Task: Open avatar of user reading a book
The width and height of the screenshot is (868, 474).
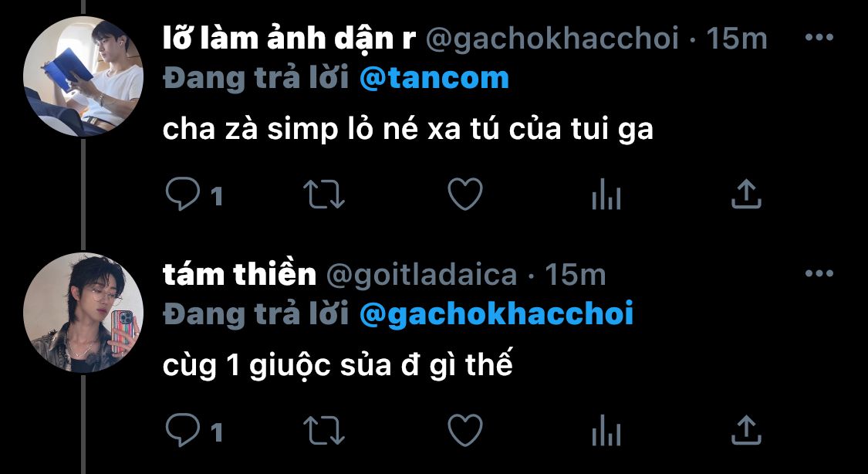Action: pos(83,76)
